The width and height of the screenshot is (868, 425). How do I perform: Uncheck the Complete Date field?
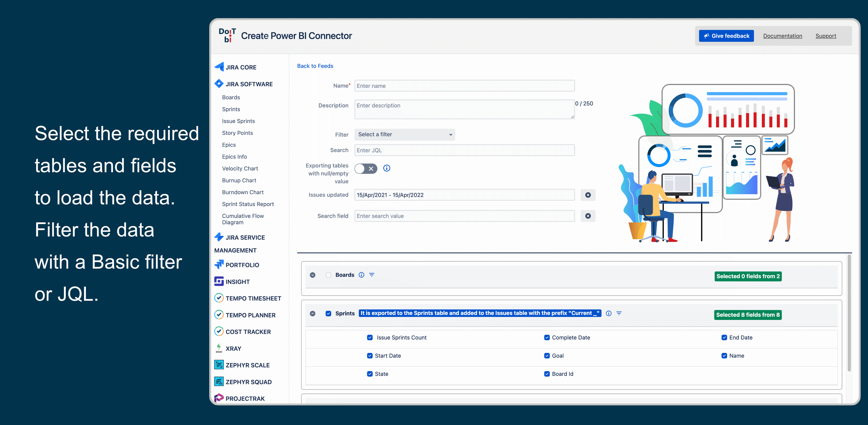coord(547,338)
